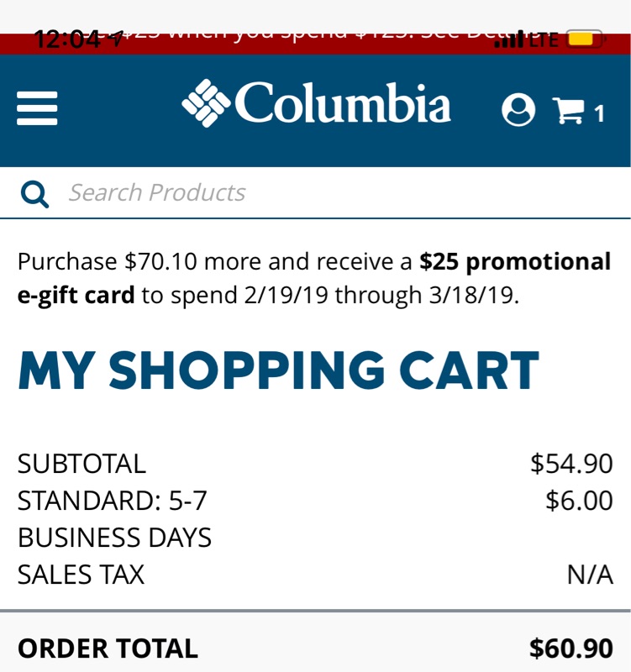This screenshot has width=631, height=672.
Task: Open the user account profile icon
Action: 518,110
